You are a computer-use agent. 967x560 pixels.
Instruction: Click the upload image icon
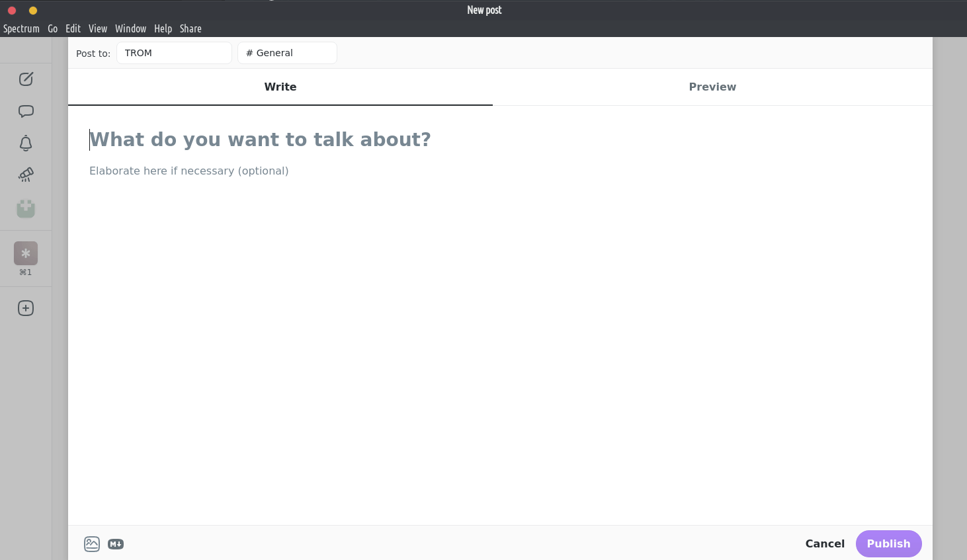(92, 544)
